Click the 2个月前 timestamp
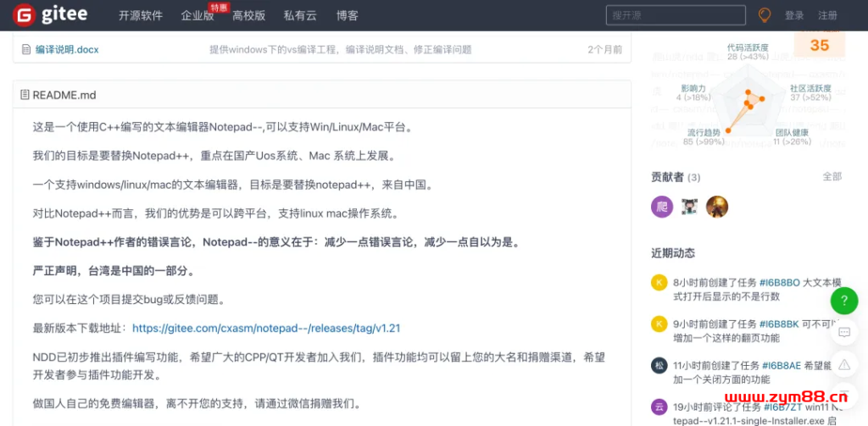This screenshot has height=426, width=868. click(x=604, y=50)
